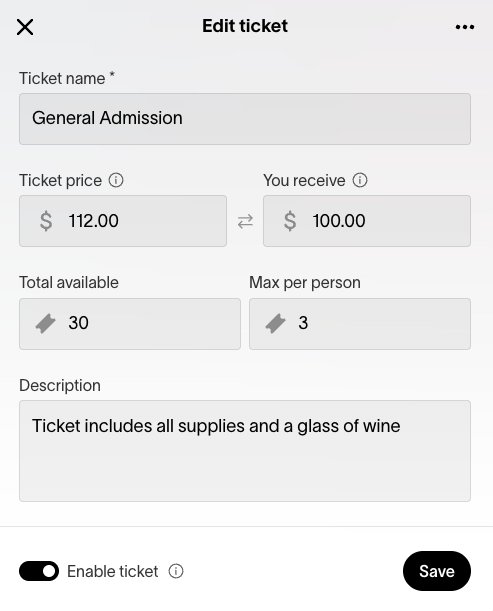This screenshot has height=611, width=493.
Task: Click the Ticket price value 112.00
Action: click(94, 221)
